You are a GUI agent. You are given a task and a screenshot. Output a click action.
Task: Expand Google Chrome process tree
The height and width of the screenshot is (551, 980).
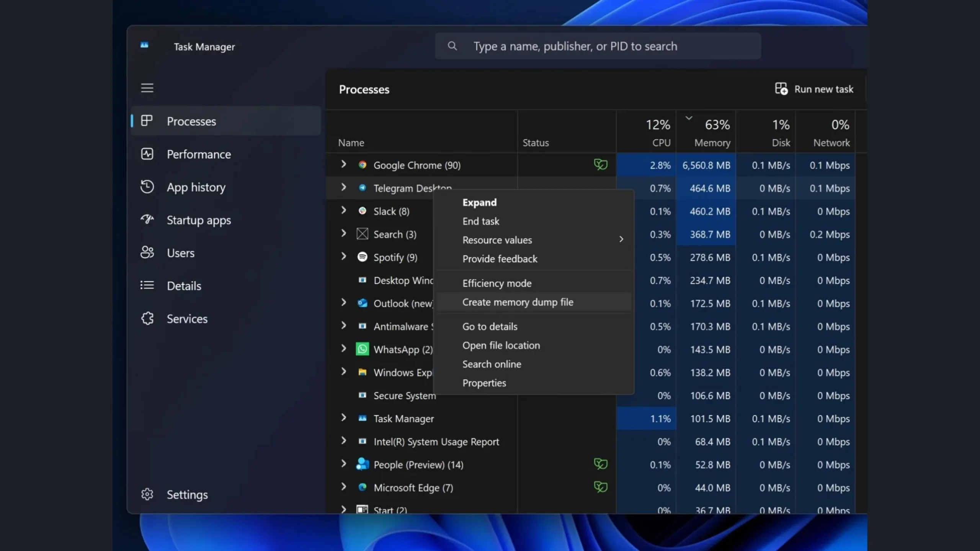343,164
